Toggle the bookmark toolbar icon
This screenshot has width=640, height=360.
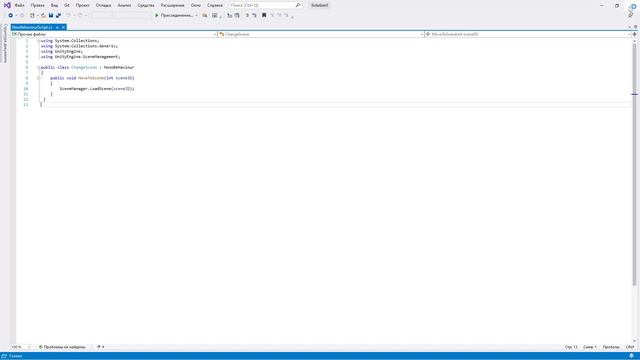tap(264, 16)
